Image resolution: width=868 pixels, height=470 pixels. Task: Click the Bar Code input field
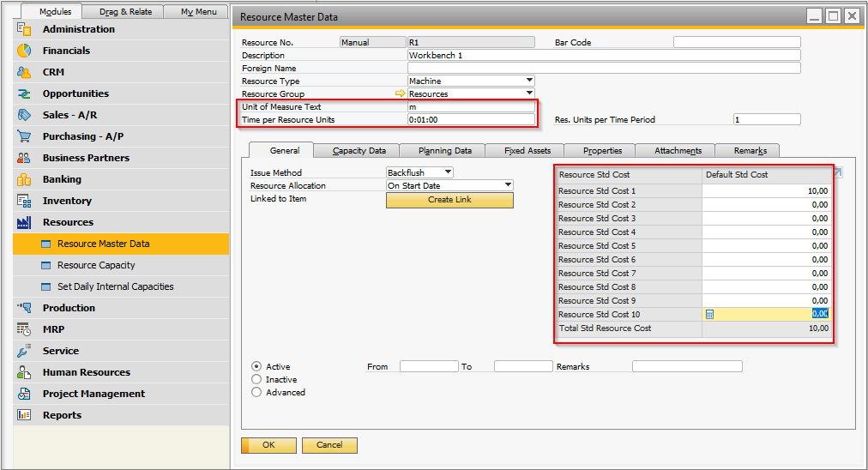tap(736, 42)
